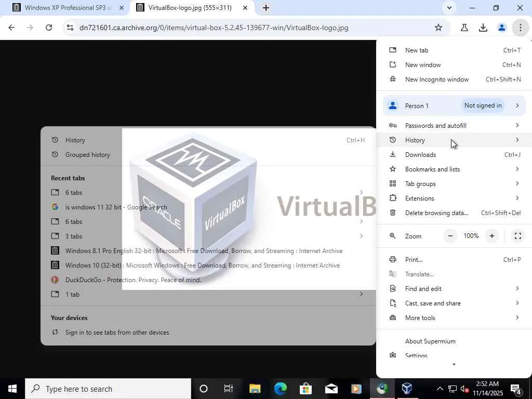Choose New tab from the menu
The height and width of the screenshot is (399, 532).
point(454,50)
